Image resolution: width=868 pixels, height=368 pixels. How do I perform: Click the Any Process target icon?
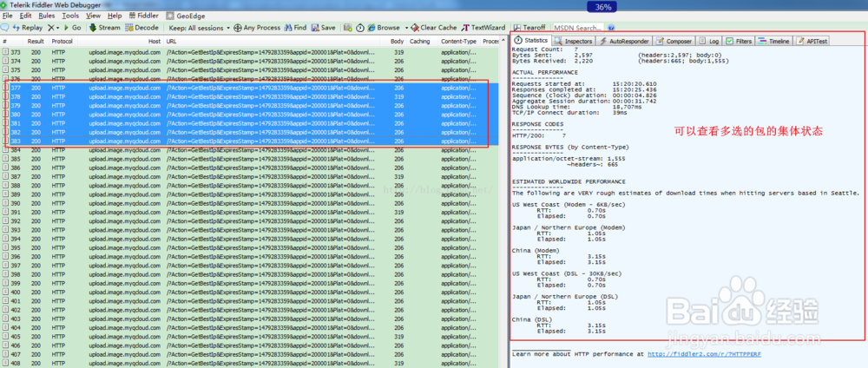238,27
